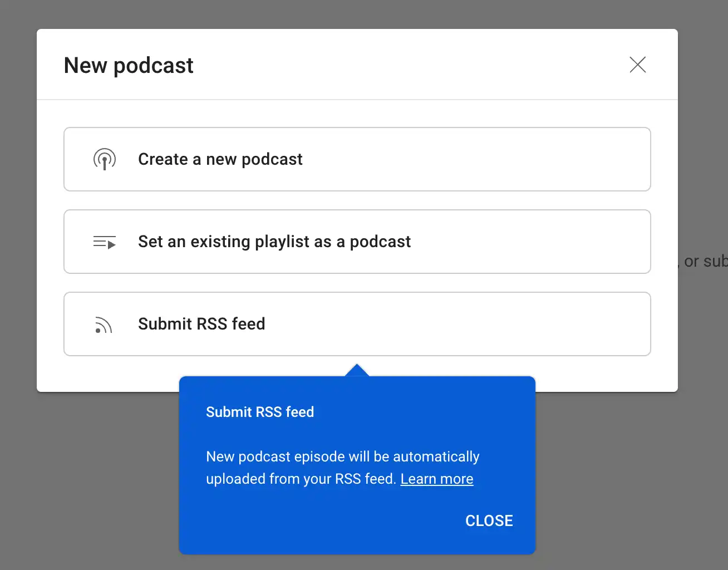Click the RSS feed signal icon

click(104, 325)
